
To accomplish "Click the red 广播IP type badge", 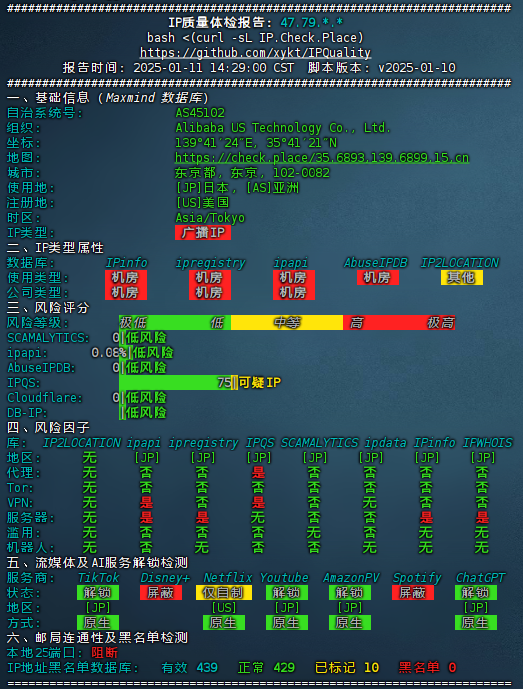I will point(203,232).
